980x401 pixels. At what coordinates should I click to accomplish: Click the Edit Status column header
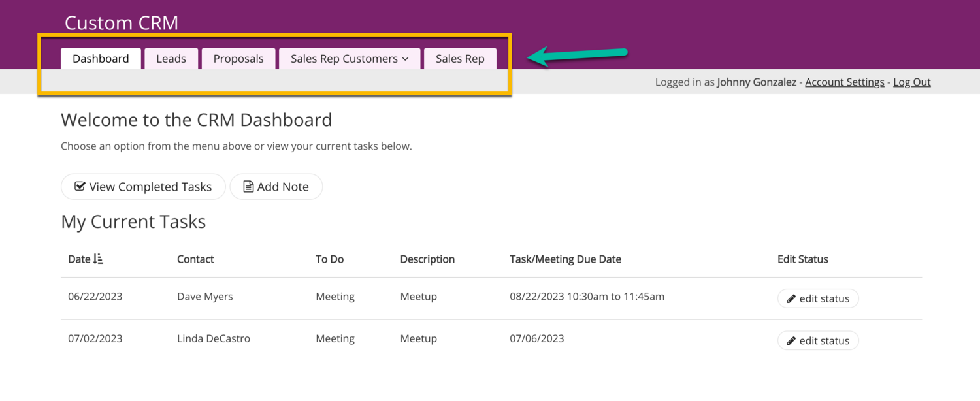tap(802, 259)
